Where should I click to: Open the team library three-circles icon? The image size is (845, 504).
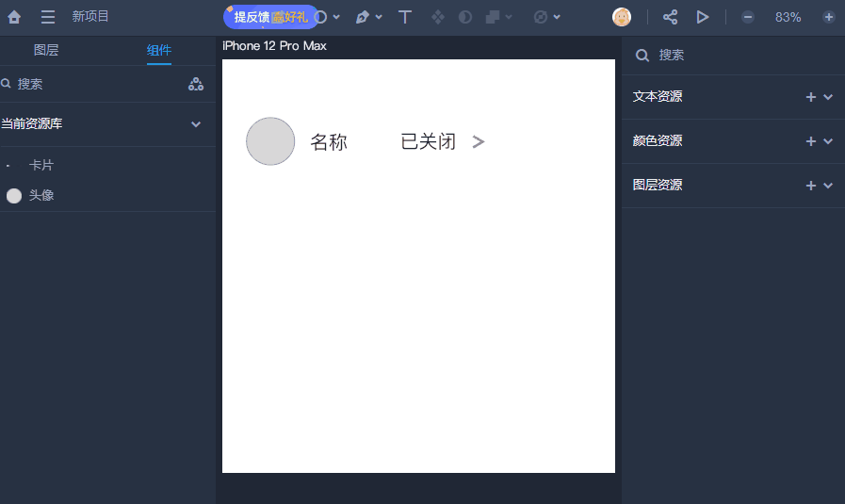196,84
